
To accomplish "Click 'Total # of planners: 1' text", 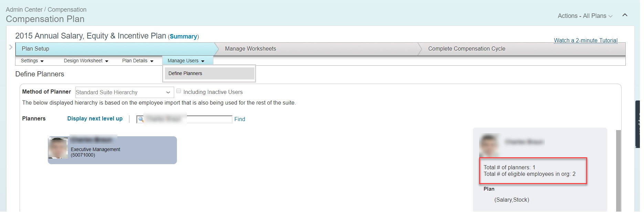I will click(x=509, y=167).
